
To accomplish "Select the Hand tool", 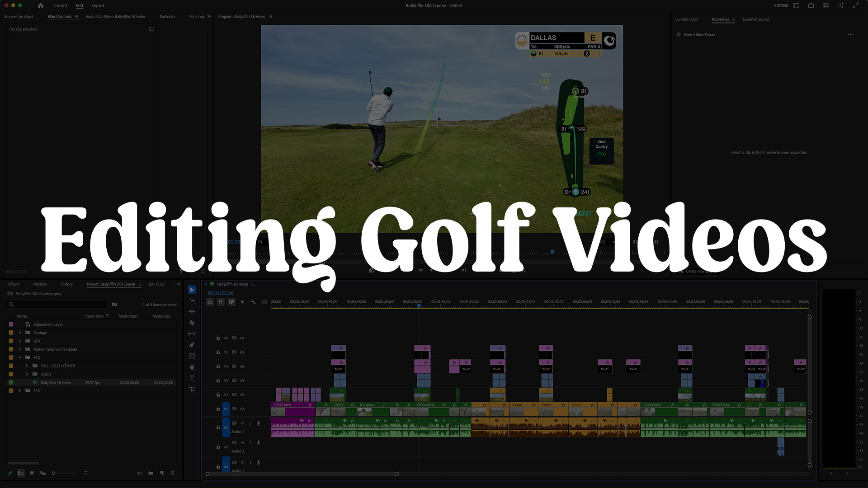I will coord(192,367).
